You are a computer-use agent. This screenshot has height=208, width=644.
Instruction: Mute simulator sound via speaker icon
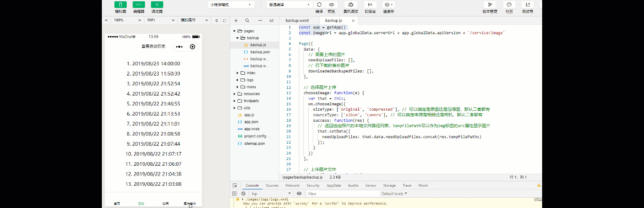pyautogui.click(x=217, y=20)
